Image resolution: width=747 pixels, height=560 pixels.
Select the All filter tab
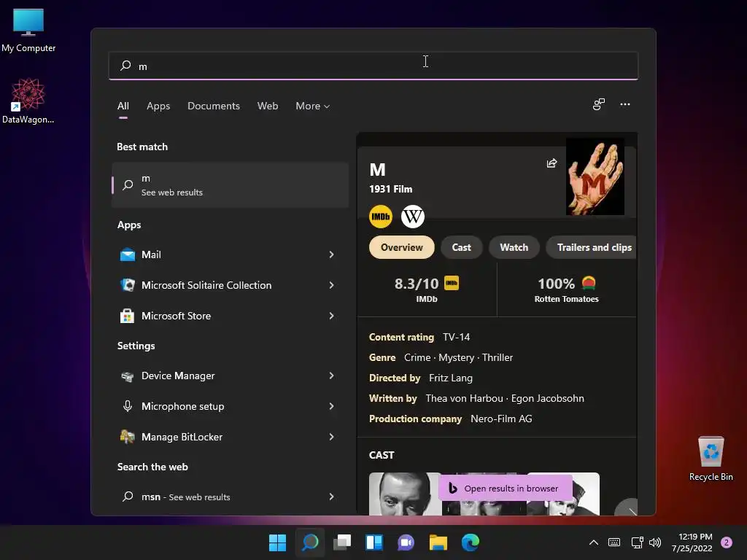tap(123, 106)
